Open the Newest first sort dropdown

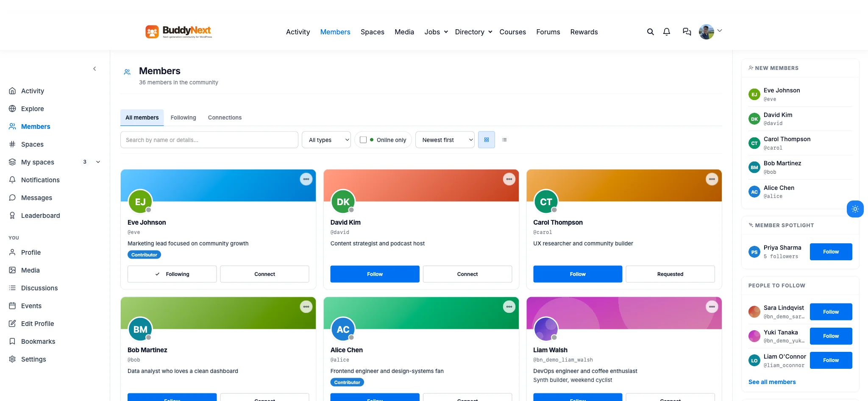pos(445,140)
